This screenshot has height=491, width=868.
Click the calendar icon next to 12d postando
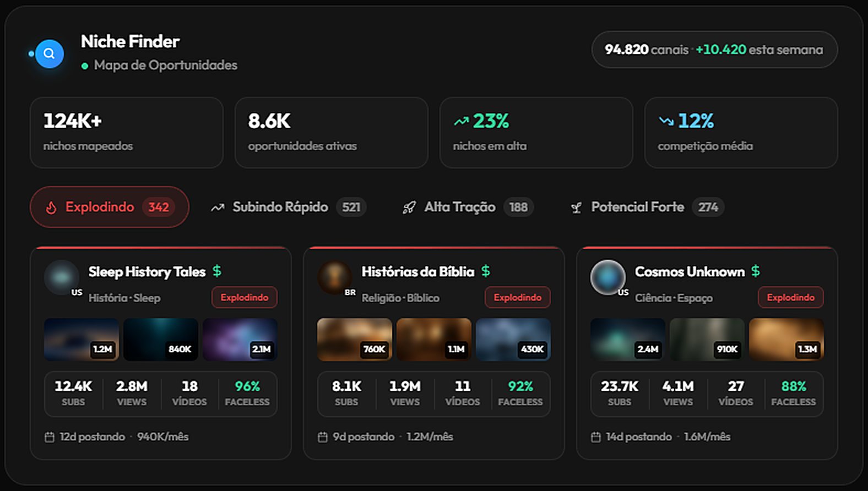tap(50, 437)
